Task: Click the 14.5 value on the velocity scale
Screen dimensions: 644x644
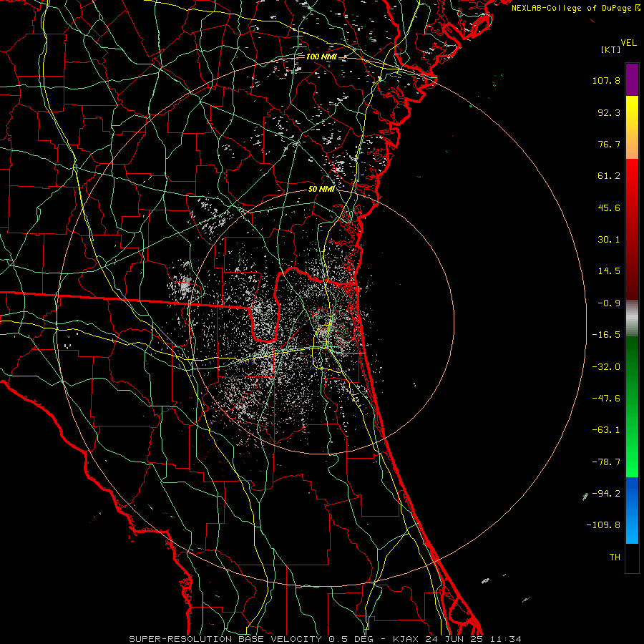Action: [609, 271]
